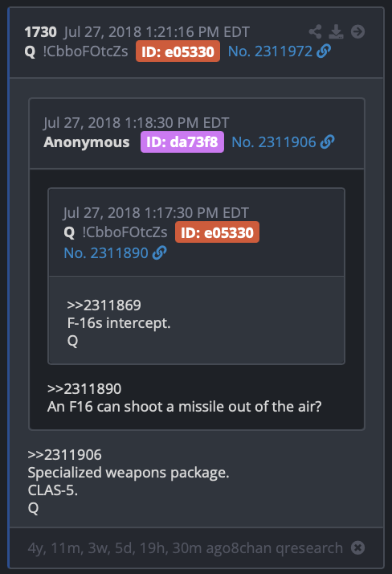The height and width of the screenshot is (574, 392).
Task: Click chain link icon beside No. 2311890
Action: [159, 253]
